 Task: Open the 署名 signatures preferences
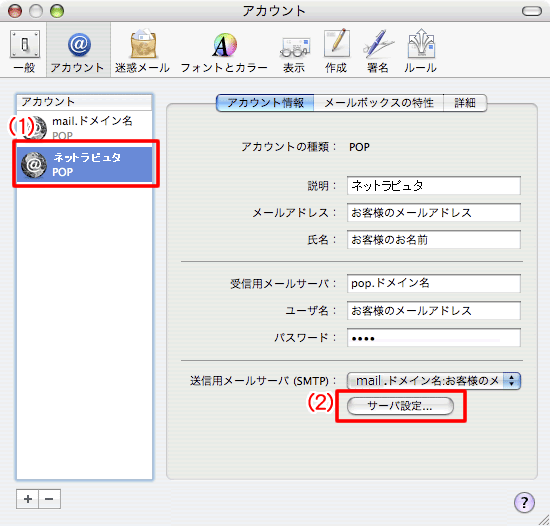click(378, 51)
